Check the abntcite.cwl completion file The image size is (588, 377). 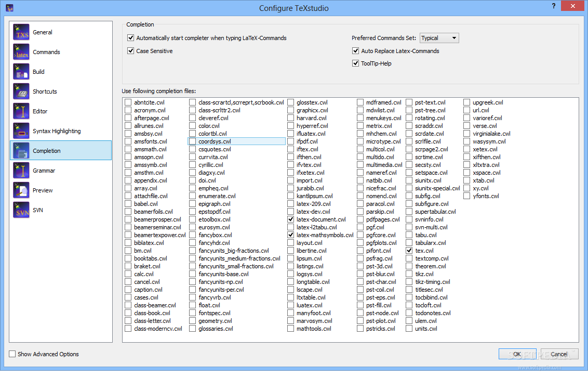click(128, 102)
